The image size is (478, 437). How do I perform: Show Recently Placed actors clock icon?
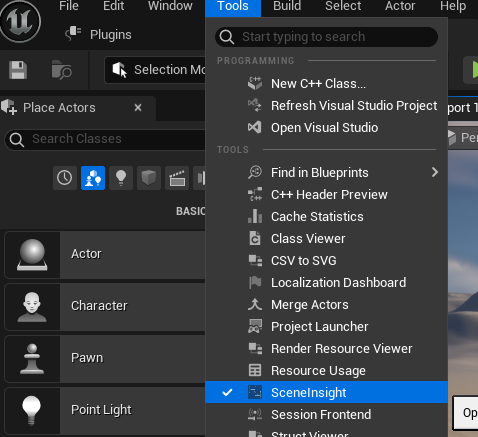pos(64,178)
